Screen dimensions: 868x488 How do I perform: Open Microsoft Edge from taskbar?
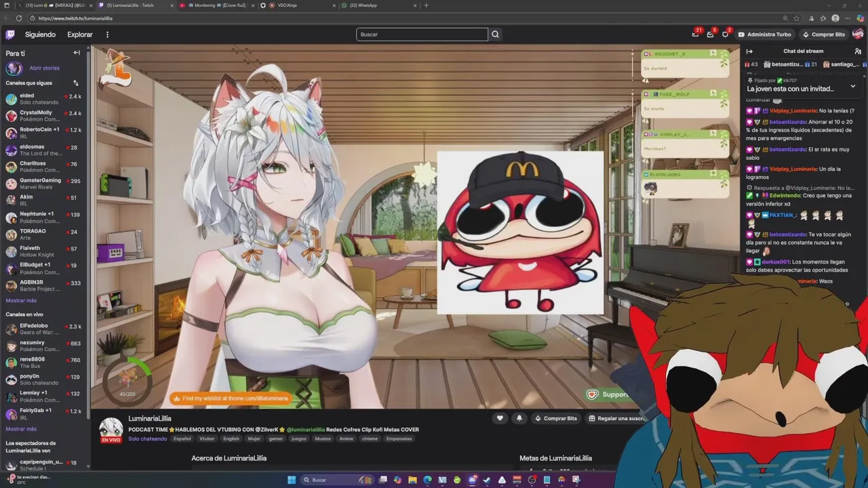(427, 480)
